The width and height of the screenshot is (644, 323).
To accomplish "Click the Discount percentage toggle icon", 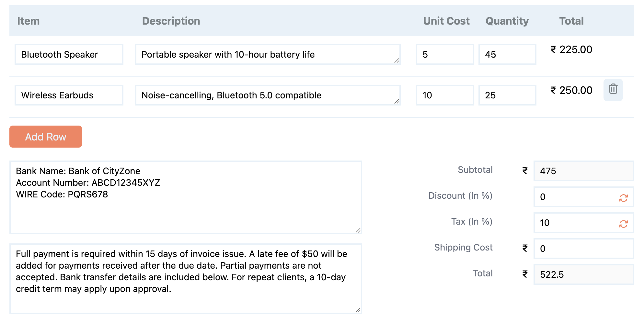I will tap(623, 198).
